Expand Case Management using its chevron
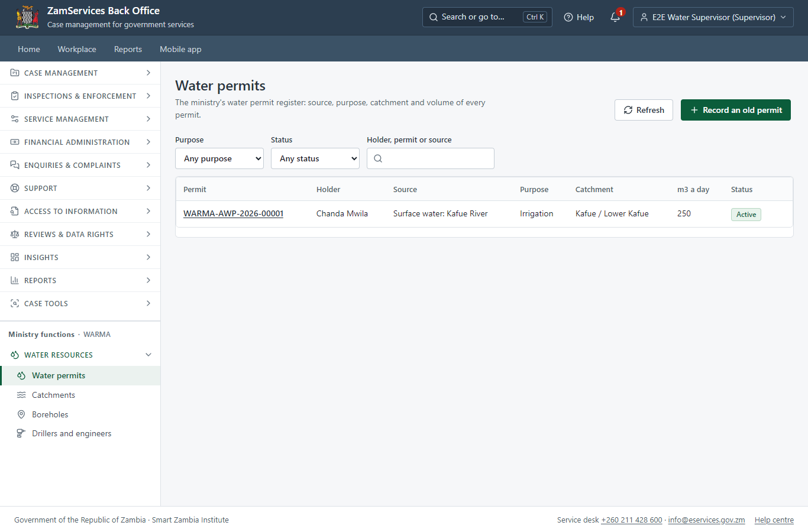 point(148,73)
